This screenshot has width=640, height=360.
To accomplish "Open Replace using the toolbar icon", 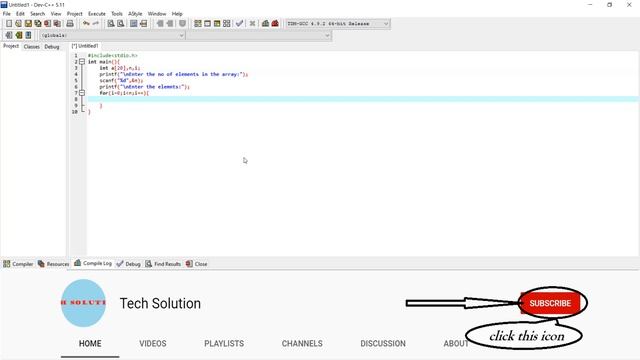I will pos(121,24).
